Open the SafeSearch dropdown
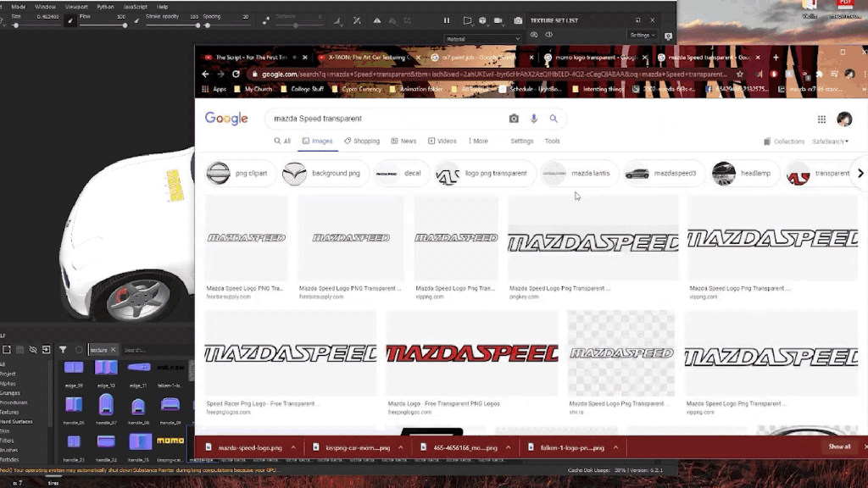 point(830,141)
